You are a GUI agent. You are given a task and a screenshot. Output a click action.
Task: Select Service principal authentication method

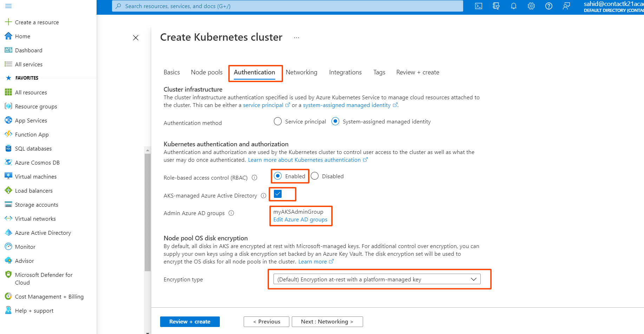[x=278, y=121]
